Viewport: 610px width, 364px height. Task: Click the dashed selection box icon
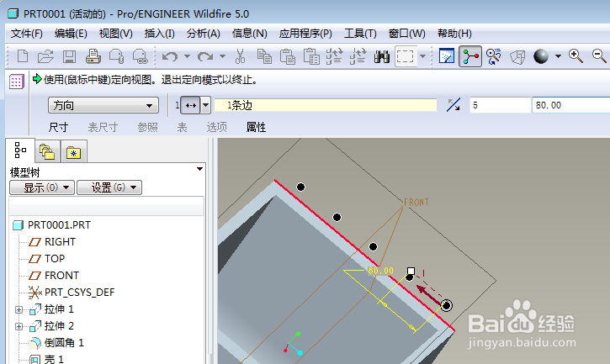[x=406, y=57]
